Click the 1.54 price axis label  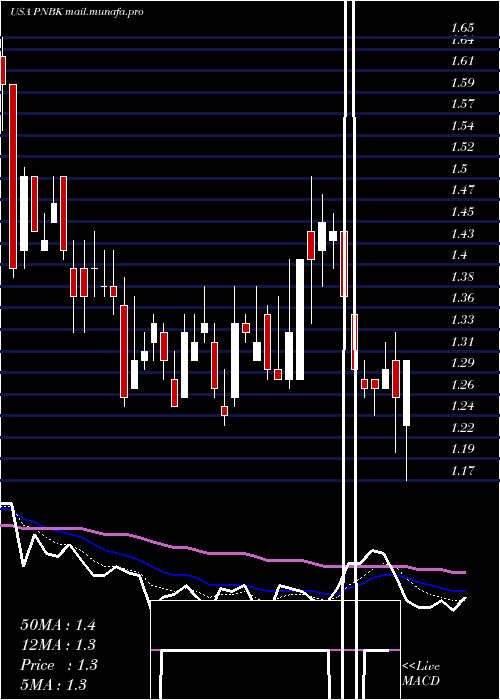point(462,125)
